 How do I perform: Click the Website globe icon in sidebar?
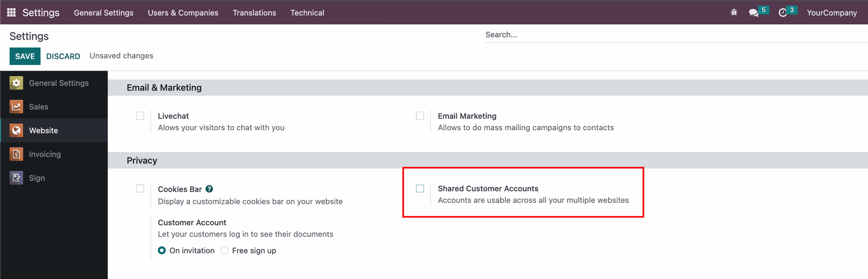pos(16,131)
